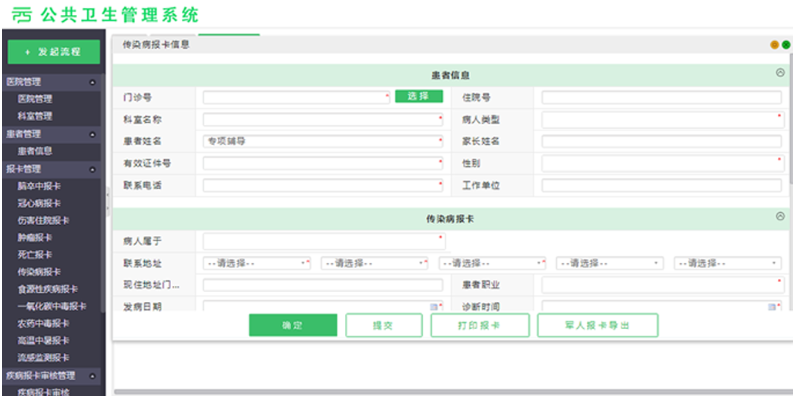Image resolution: width=800 pixels, height=400 pixels.
Task: Open calendar icon for 发病日期
Action: 434,307
